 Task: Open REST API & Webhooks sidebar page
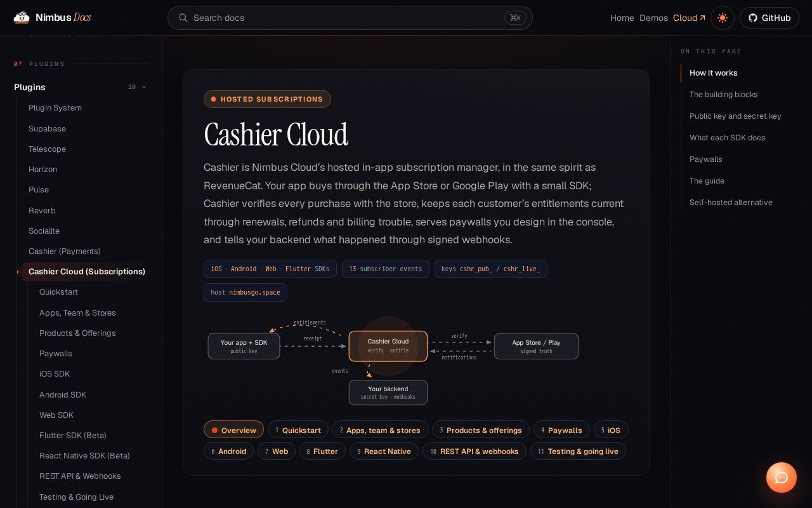click(80, 476)
